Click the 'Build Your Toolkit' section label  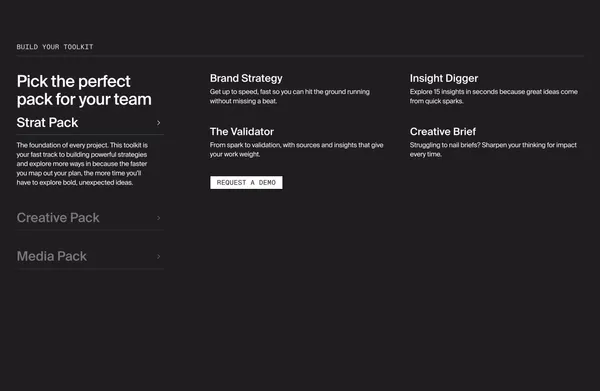tap(55, 47)
